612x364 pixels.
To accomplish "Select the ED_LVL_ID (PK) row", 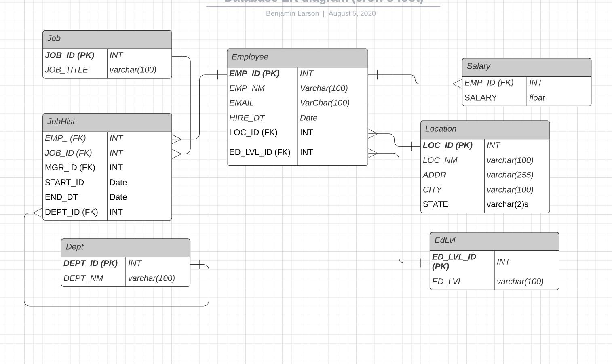I will [x=462, y=261].
